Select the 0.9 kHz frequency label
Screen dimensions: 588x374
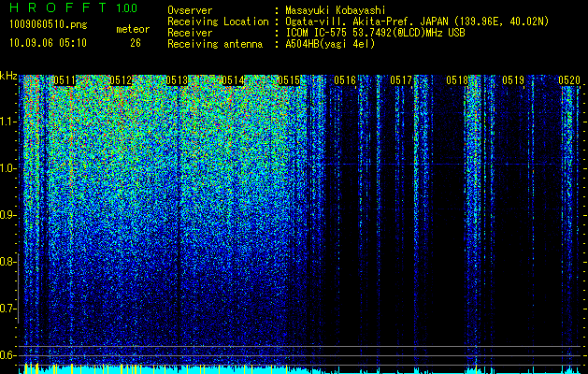pos(8,215)
